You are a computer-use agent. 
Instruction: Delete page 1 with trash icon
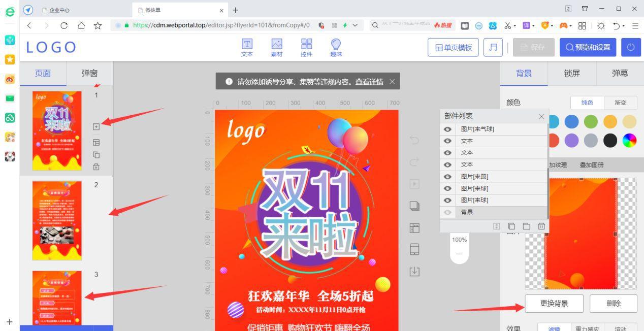click(x=96, y=167)
